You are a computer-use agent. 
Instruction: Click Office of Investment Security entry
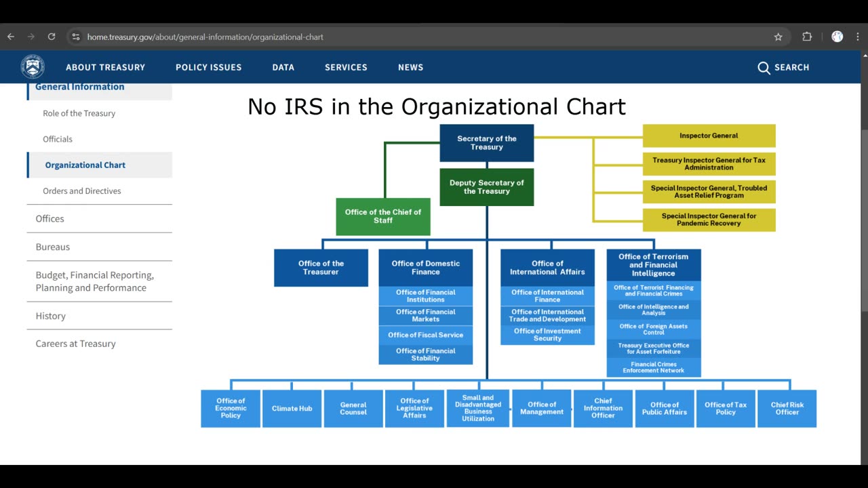[547, 335]
